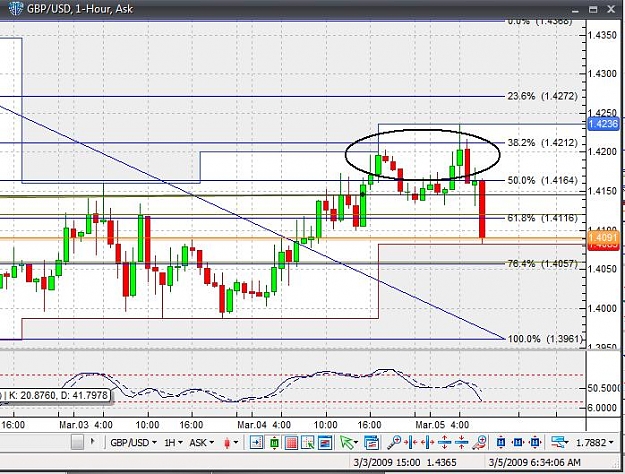Click the gray square toolbar button

77,442
